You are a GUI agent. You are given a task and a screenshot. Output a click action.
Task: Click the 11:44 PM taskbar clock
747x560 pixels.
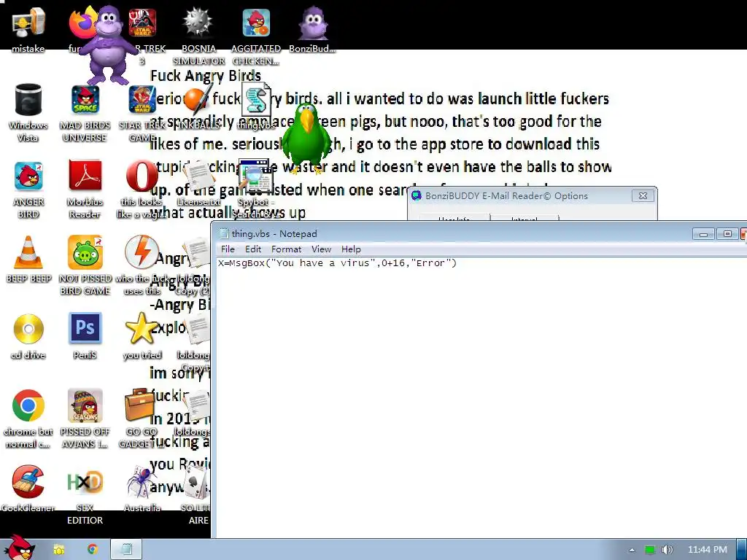(x=708, y=550)
